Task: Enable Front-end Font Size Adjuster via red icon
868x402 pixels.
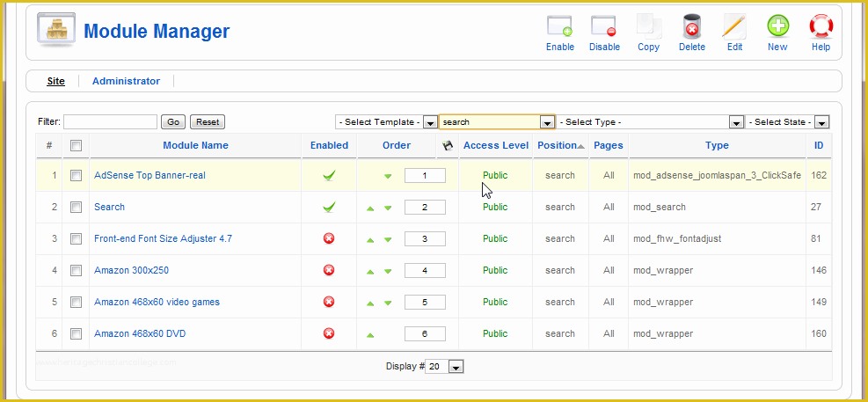Action: pyautogui.click(x=329, y=238)
